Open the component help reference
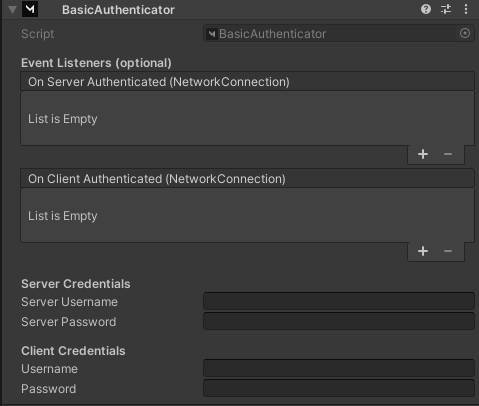 (x=426, y=9)
